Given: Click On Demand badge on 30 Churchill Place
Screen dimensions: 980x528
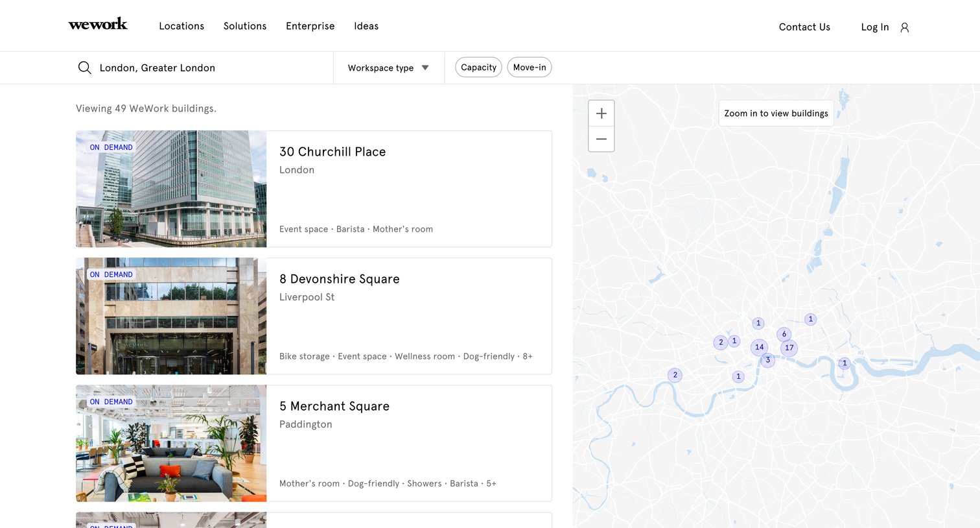Looking at the screenshot, I should 111,147.
